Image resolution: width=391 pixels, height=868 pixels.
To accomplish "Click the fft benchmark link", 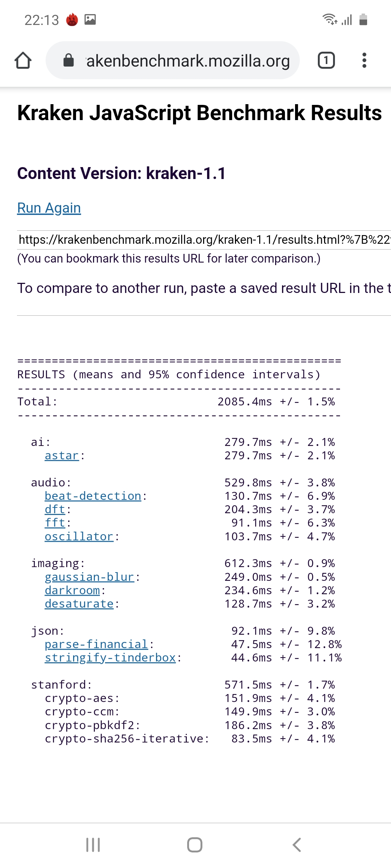I will 55,523.
